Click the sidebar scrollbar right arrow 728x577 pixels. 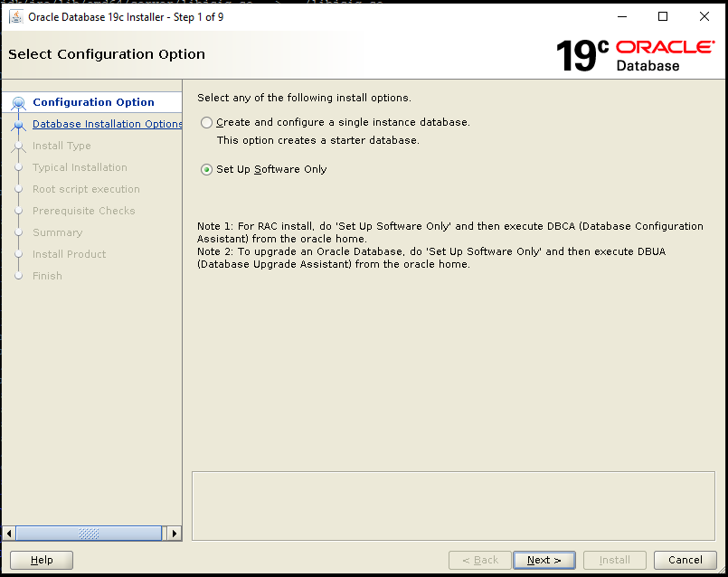pyautogui.click(x=175, y=534)
